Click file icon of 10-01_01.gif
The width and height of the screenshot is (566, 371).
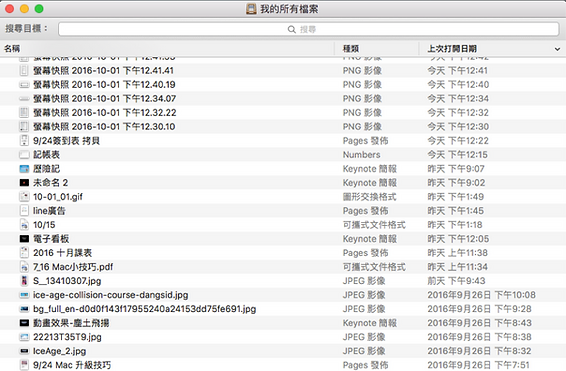[24, 197]
